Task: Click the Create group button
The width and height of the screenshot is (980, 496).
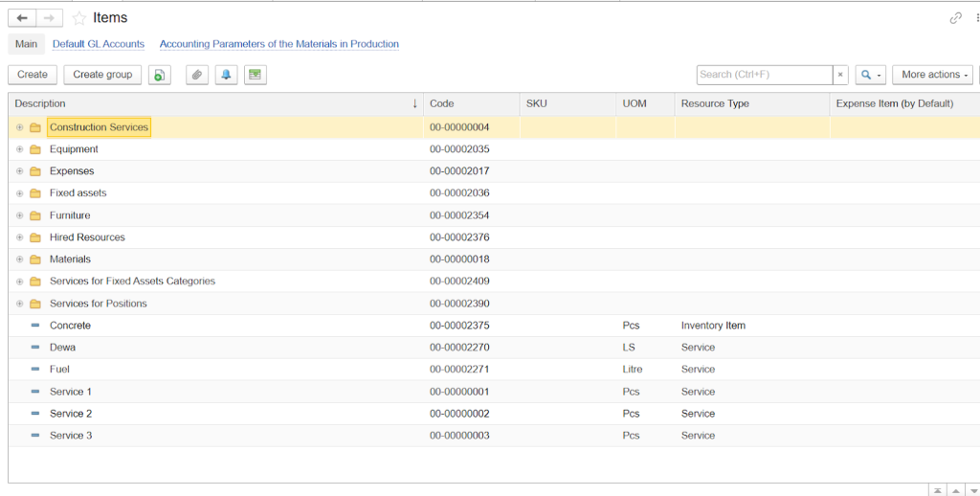Action: coord(102,75)
